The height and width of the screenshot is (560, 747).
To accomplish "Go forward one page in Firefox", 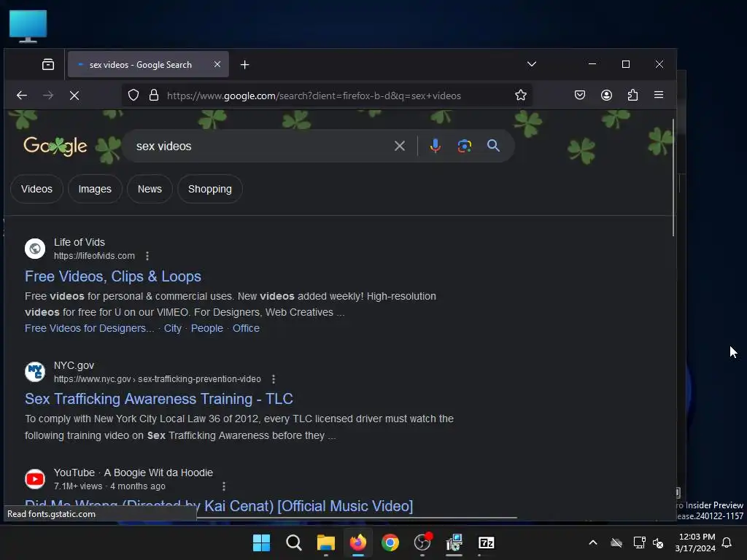I will click(48, 96).
